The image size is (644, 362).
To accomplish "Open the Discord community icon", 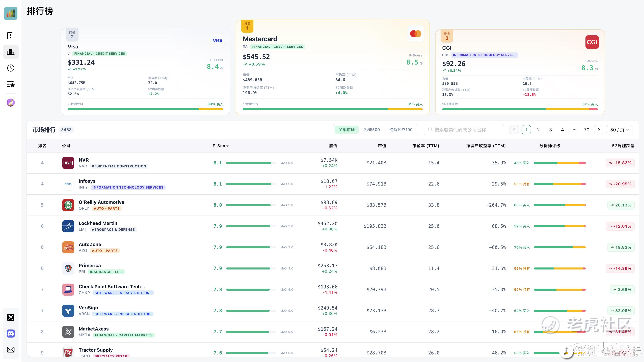I will click(11, 334).
